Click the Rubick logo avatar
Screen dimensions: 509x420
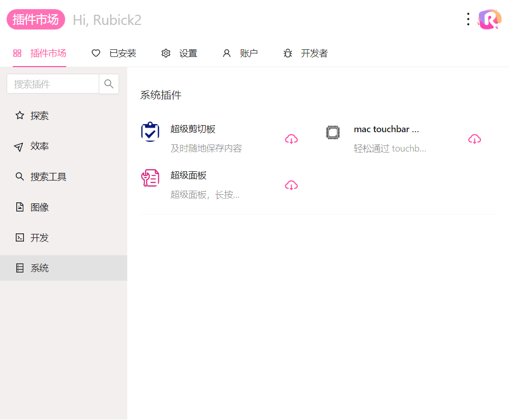[490, 19]
